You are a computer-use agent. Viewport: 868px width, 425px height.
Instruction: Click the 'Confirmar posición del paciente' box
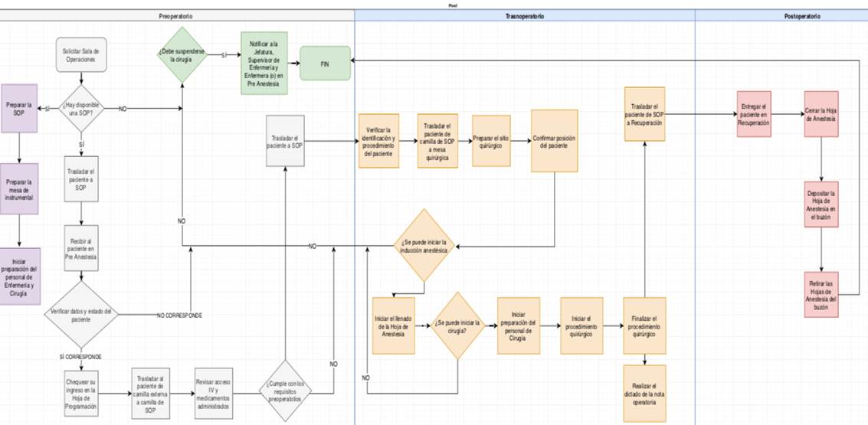click(555, 141)
